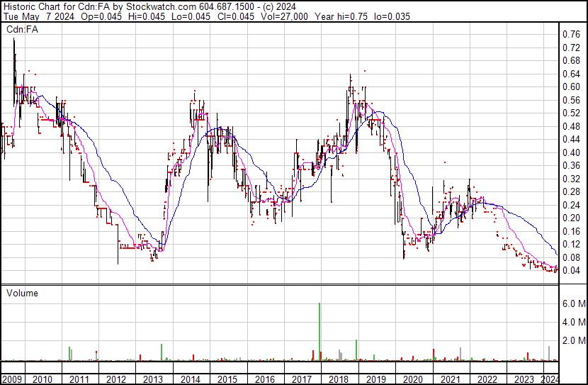Click the Cdn:FA ticker label in the chart
Screen dimensions: 588x385
pos(21,29)
